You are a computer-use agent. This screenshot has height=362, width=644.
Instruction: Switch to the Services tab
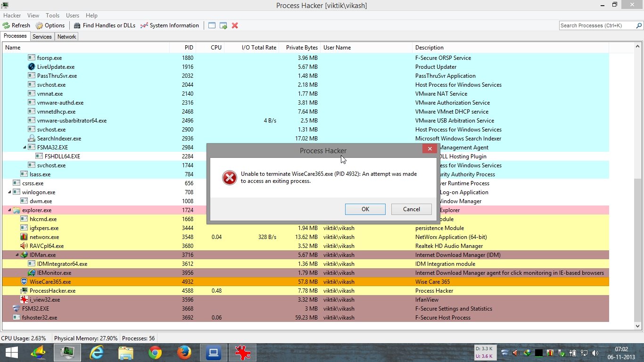pos(42,37)
